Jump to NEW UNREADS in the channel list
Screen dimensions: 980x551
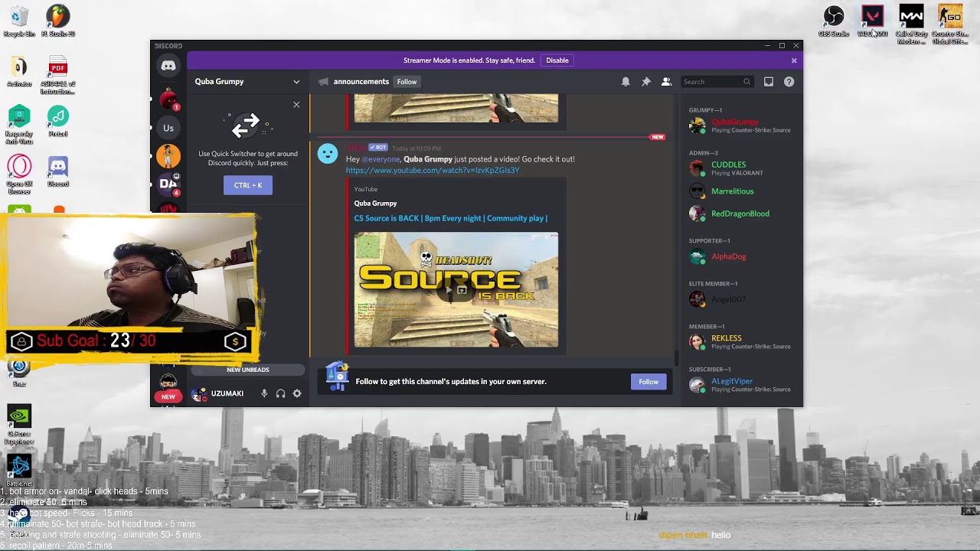(248, 370)
